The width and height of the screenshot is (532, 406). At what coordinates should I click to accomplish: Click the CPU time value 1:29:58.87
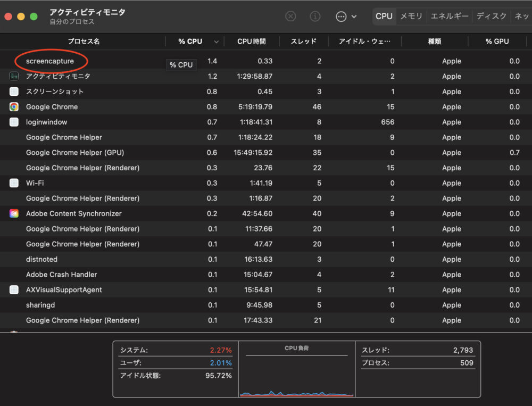pos(254,77)
